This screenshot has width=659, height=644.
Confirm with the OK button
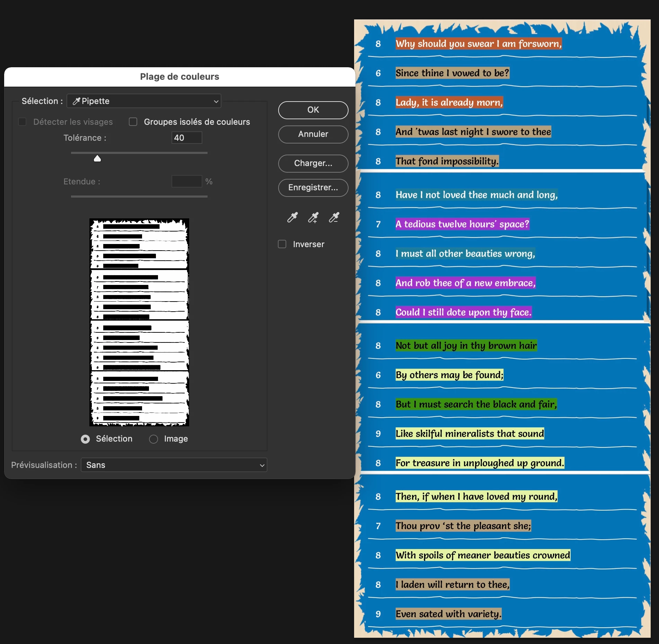313,110
